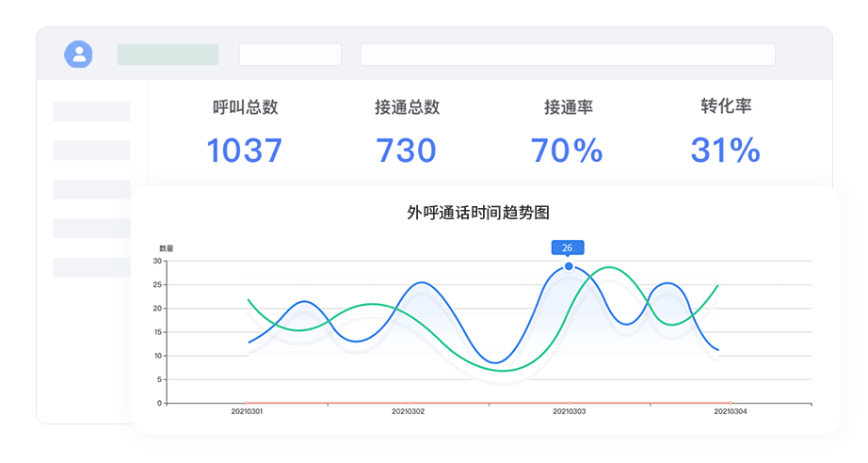Viewport: 868px width, 463px height.
Task: Click the blue tooltip showing 26
Action: pos(568,247)
